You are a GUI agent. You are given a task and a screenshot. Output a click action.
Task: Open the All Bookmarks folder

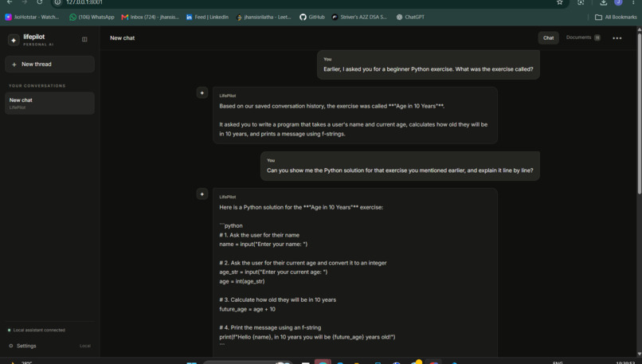(x=616, y=17)
